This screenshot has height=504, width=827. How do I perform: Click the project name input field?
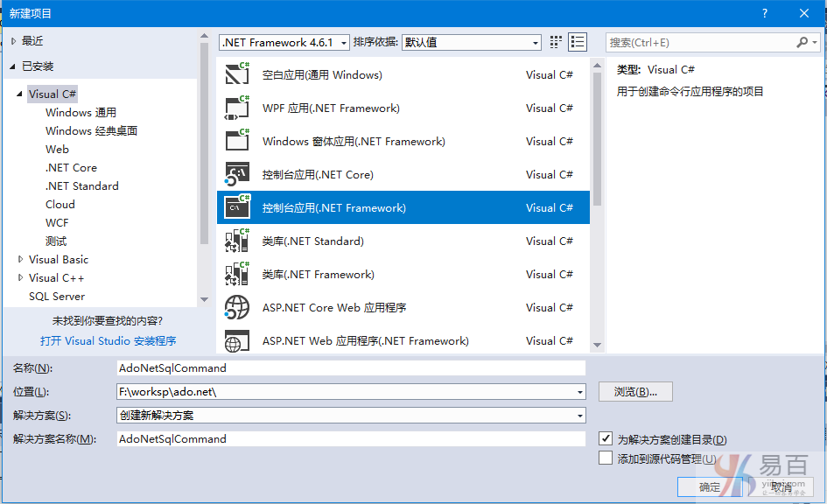tap(351, 368)
